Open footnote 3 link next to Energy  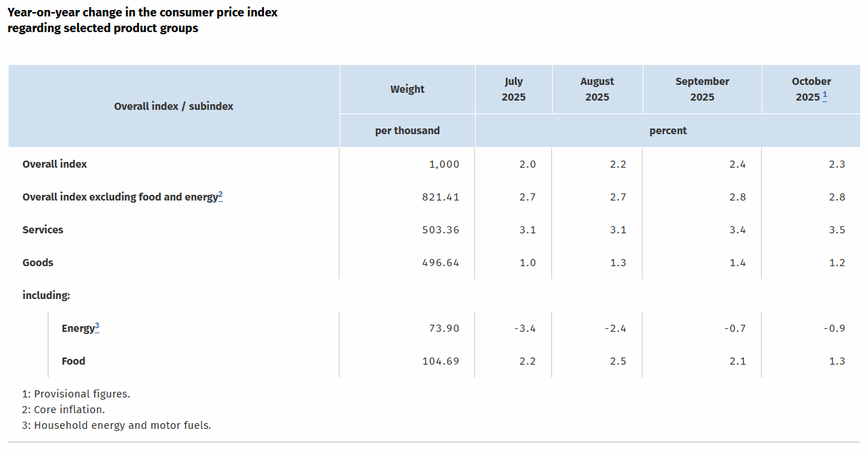[97, 326]
